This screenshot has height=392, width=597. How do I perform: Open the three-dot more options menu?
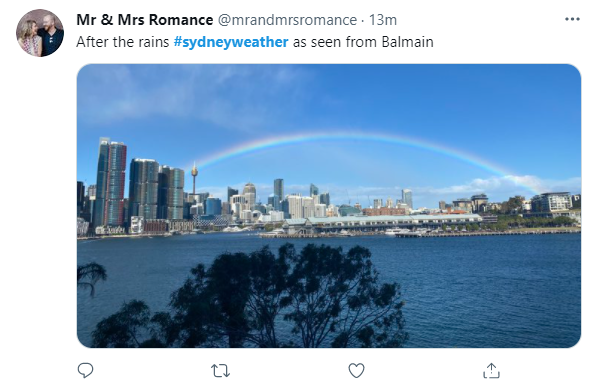point(572,19)
